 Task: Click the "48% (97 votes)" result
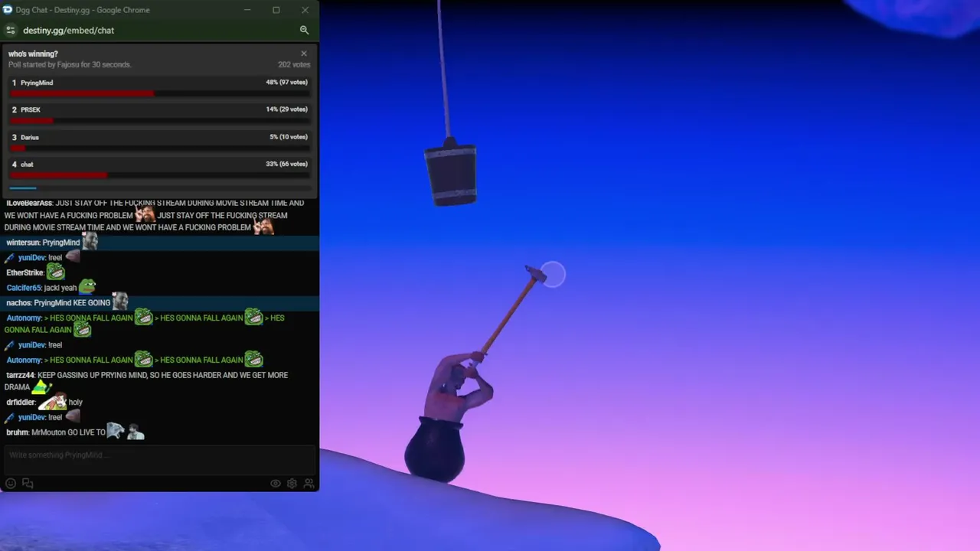[286, 83]
